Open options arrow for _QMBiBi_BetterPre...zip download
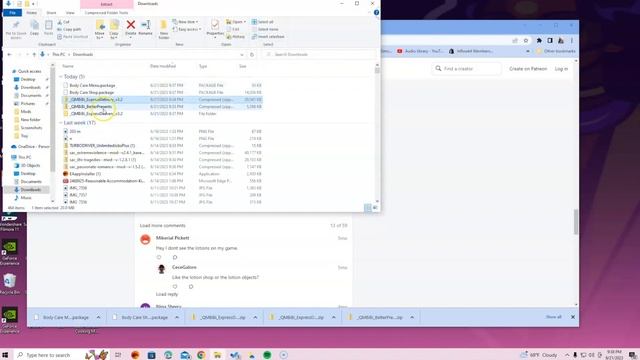This screenshot has width=640, height=360. [412, 317]
